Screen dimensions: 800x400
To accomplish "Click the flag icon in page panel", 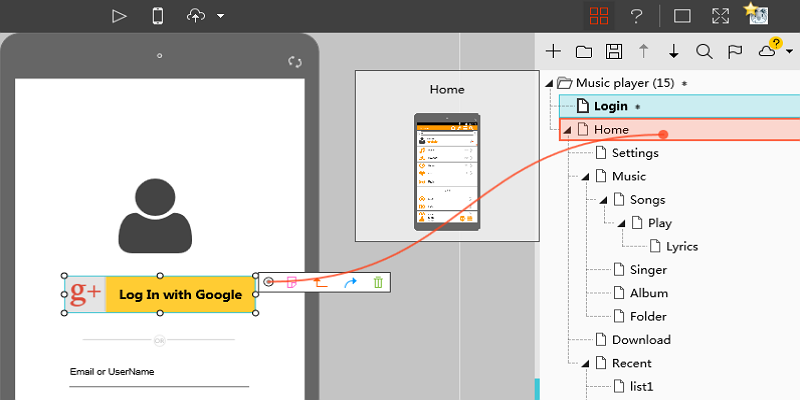I will click(735, 52).
